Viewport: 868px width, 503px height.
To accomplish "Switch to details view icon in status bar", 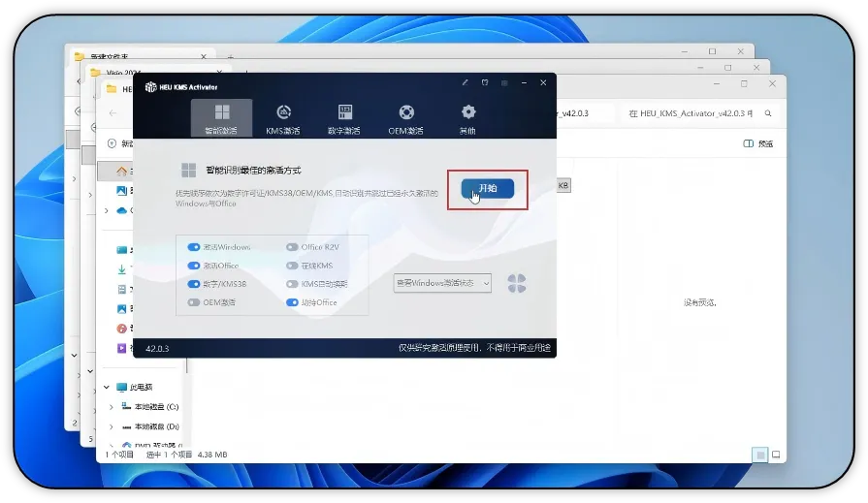I will point(760,455).
